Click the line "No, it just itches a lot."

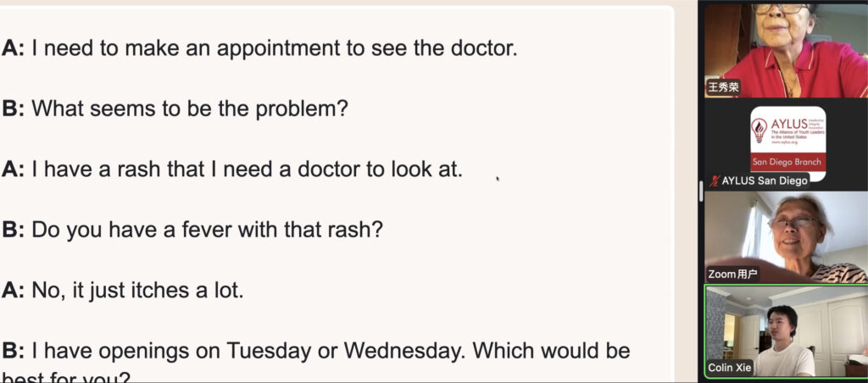pos(123,290)
